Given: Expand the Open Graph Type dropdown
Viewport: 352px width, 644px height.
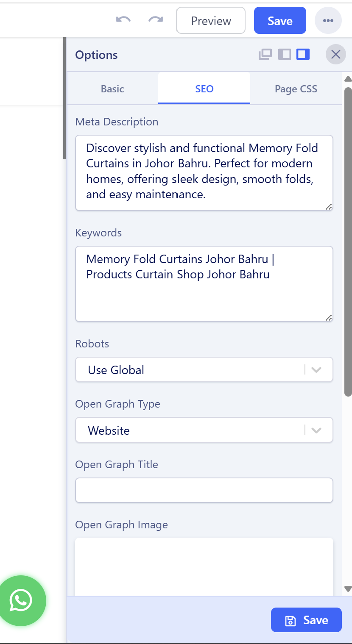Looking at the screenshot, I should [316, 430].
